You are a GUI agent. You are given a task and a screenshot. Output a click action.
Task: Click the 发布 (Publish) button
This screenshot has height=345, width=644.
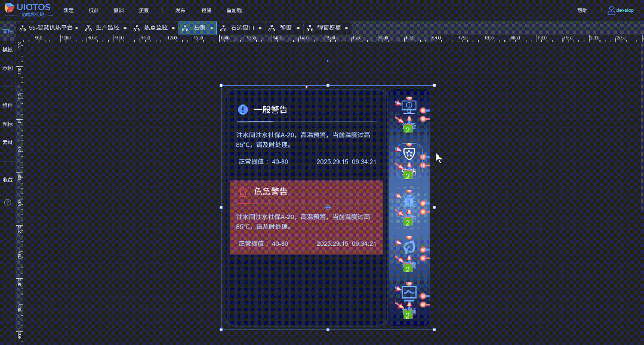click(180, 10)
